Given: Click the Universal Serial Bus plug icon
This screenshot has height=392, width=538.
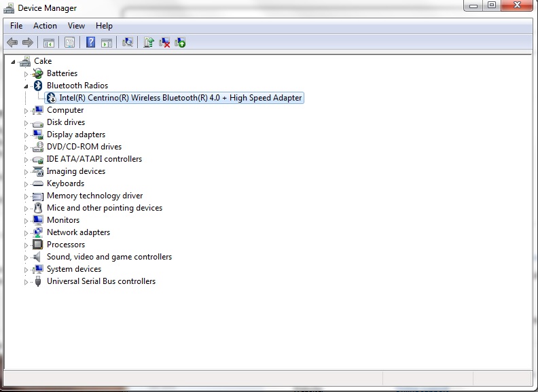Looking at the screenshot, I should (x=38, y=281).
